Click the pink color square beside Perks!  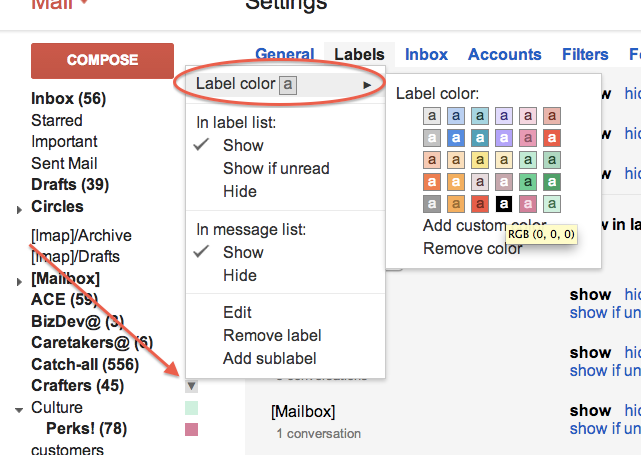pyautogui.click(x=191, y=429)
